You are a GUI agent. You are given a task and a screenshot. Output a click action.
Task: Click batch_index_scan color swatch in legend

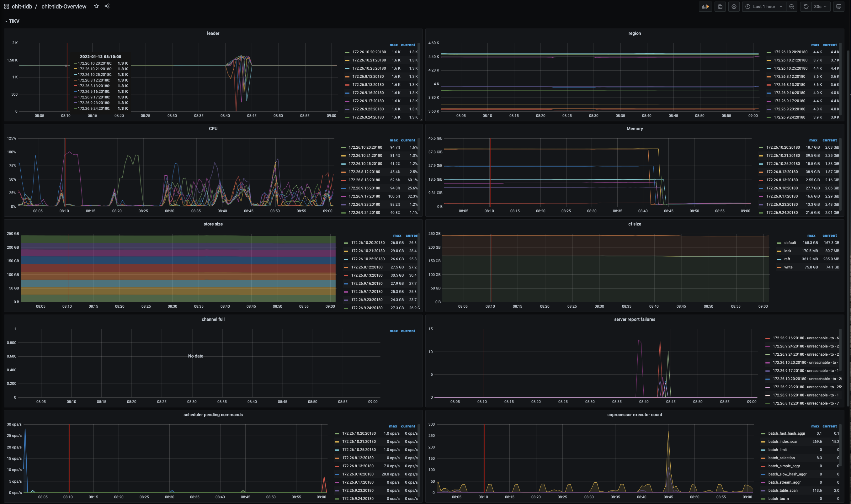[x=763, y=442]
